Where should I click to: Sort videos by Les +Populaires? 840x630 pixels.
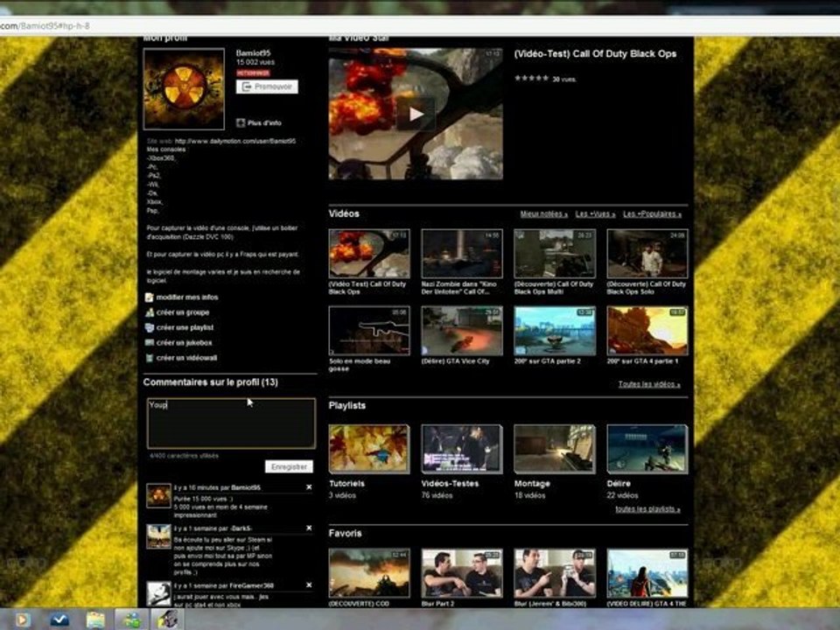(x=652, y=214)
